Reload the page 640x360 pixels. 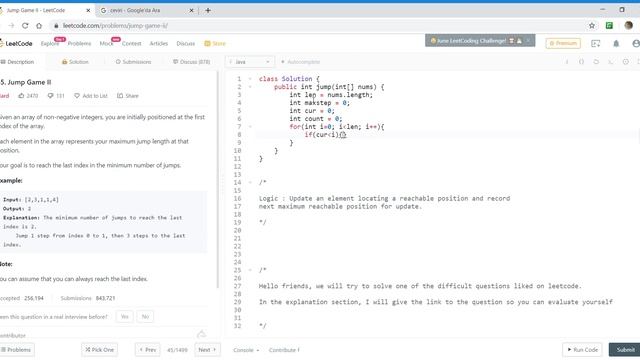click(25, 26)
